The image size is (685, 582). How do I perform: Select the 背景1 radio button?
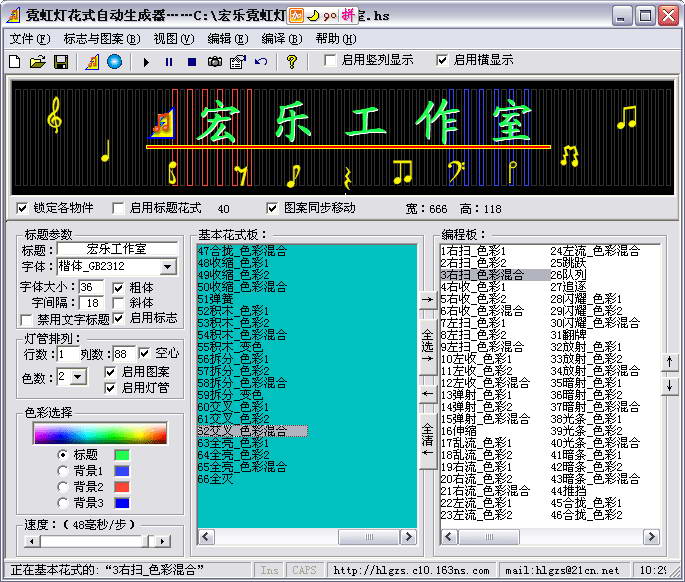coord(63,471)
